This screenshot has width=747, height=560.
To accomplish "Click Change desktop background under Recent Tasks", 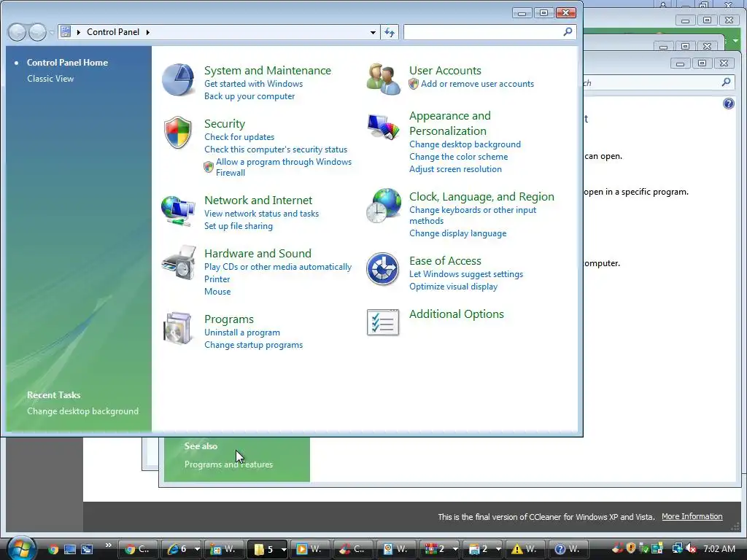I will pos(82,411).
